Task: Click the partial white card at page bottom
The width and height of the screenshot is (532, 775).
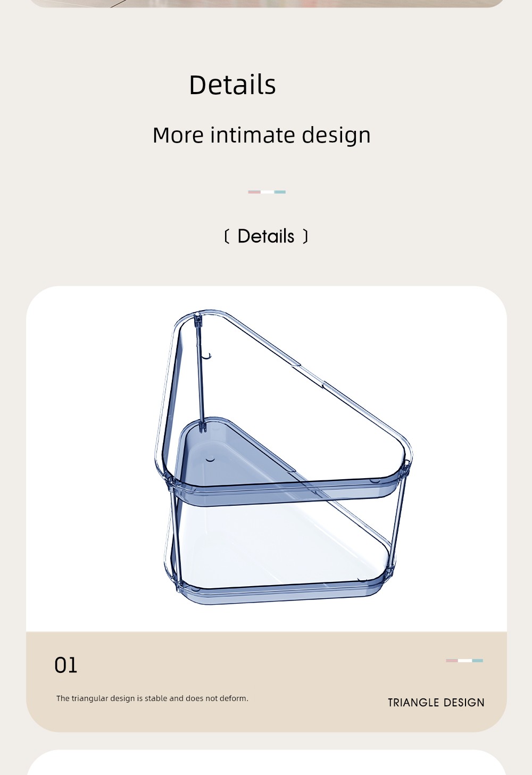Action: click(267, 762)
